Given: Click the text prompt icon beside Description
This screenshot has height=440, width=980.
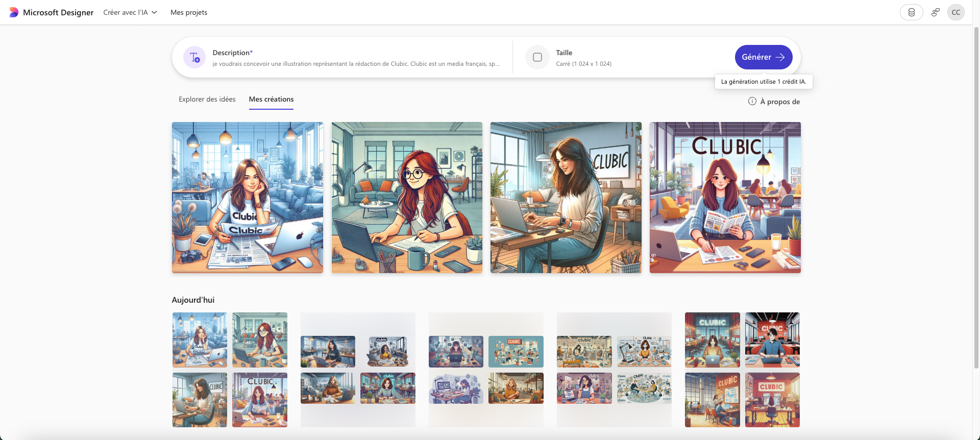Looking at the screenshot, I should pyautogui.click(x=194, y=57).
